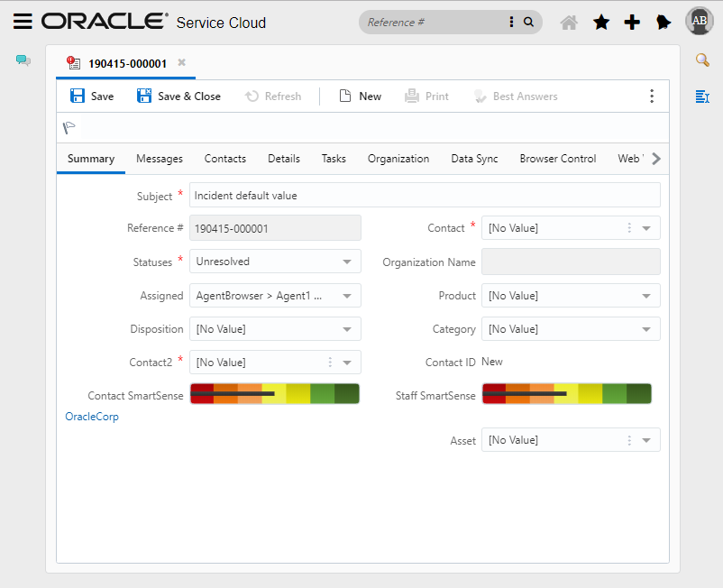723x588 pixels.
Task: Click the add (+) icon in the header
Action: coord(632,22)
